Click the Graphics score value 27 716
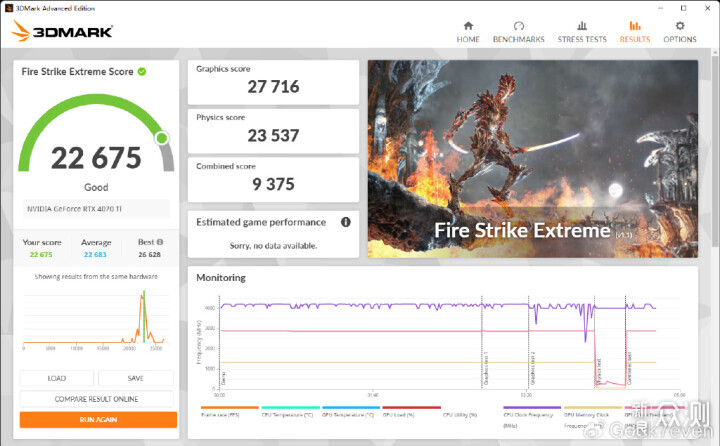 tap(273, 86)
